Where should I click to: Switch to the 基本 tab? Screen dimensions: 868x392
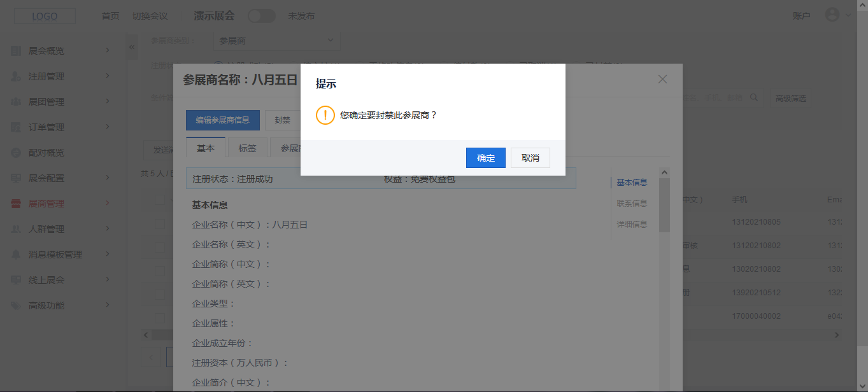[206, 148]
